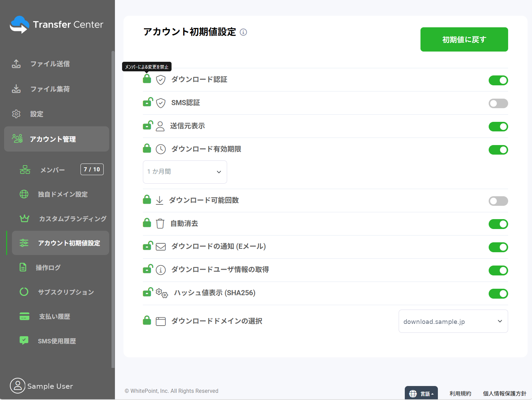532x400 pixels.
Task: Switch off ダウンロード有効期限 toggle
Action: 498,150
